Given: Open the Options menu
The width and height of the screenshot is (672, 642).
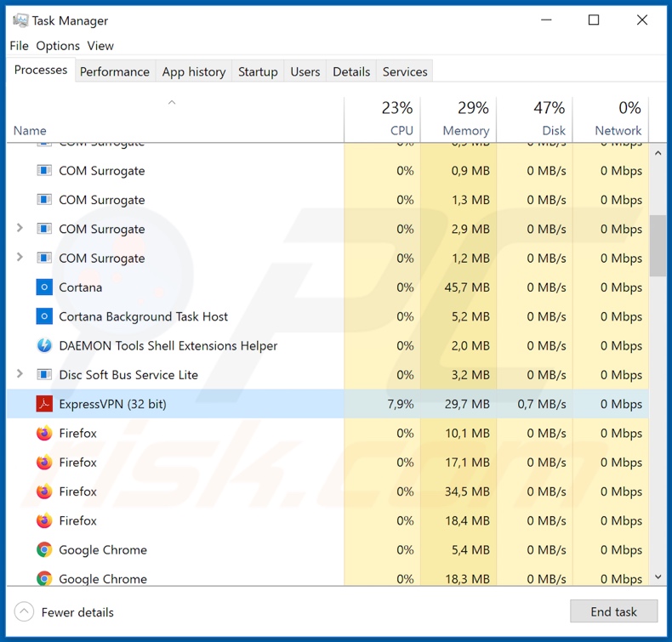Looking at the screenshot, I should click(58, 46).
